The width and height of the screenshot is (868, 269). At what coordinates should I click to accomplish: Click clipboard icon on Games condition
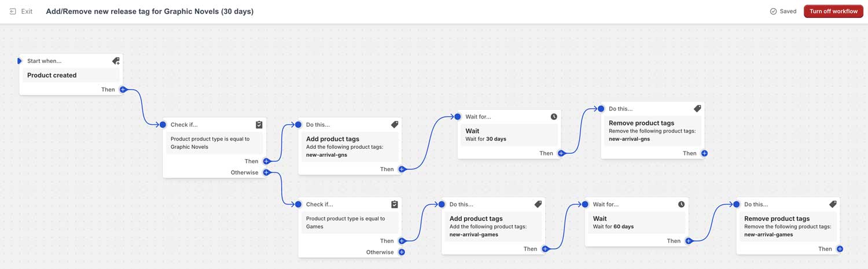tap(395, 204)
